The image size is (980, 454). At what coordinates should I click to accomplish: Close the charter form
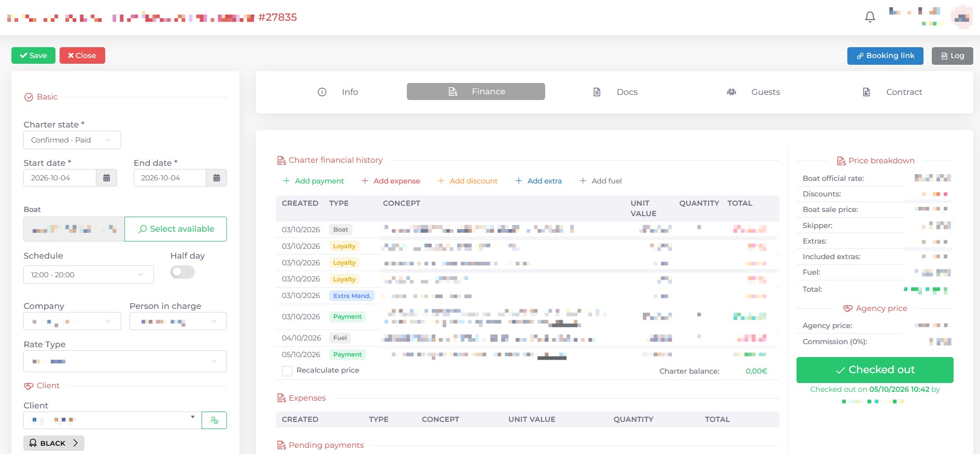(x=82, y=55)
